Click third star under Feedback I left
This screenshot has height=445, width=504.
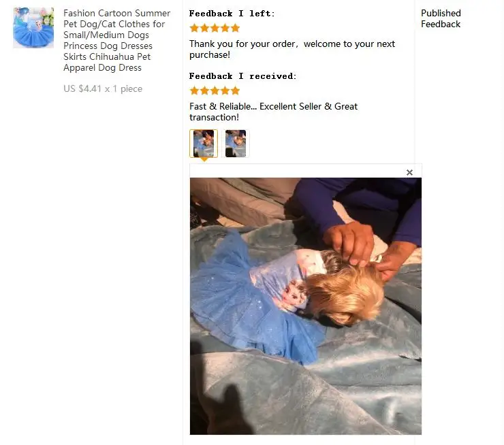point(215,28)
